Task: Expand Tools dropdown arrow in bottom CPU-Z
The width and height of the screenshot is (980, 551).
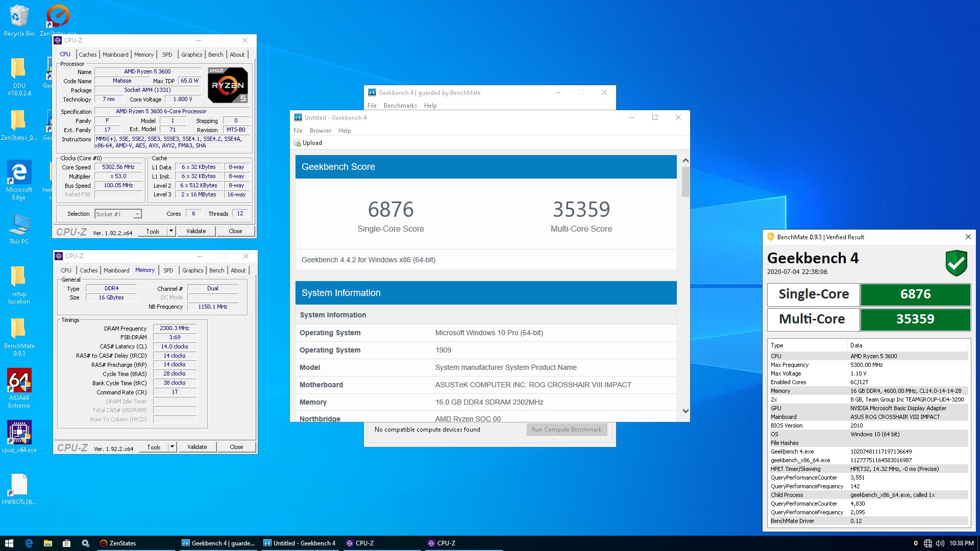Action: click(x=173, y=447)
